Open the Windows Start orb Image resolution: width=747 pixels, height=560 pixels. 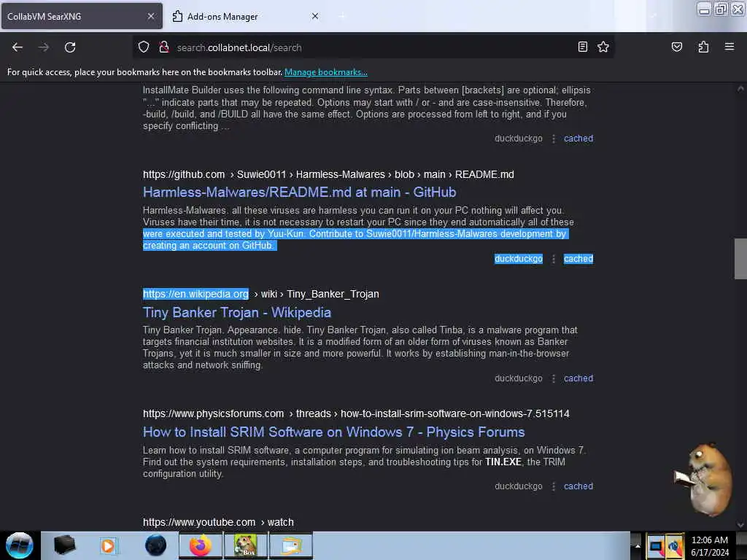20,545
